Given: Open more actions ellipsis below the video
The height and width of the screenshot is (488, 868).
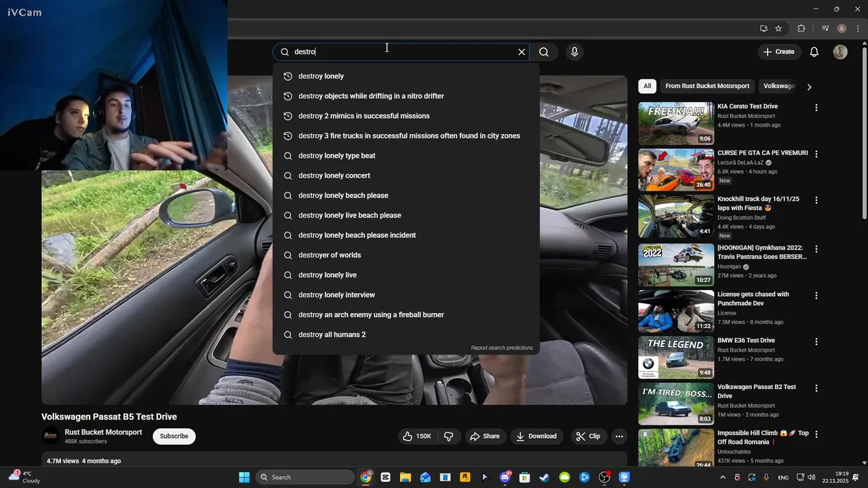Looking at the screenshot, I should tap(619, 436).
